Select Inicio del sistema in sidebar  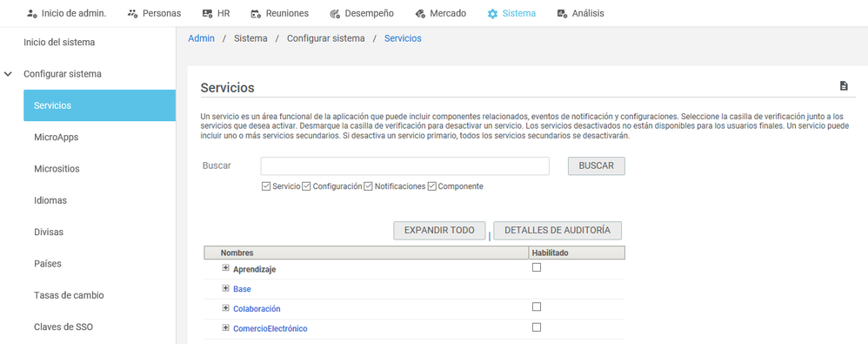coord(59,42)
